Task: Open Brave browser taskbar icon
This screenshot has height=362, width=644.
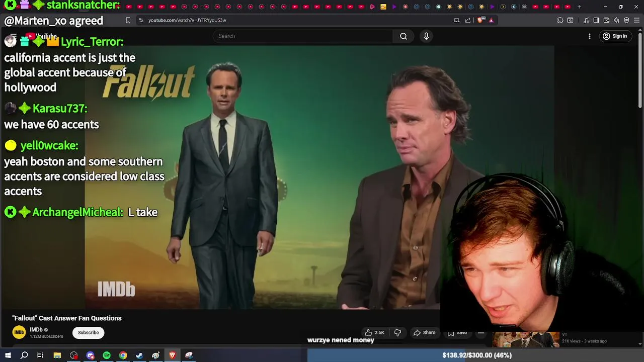Action: 172,355
